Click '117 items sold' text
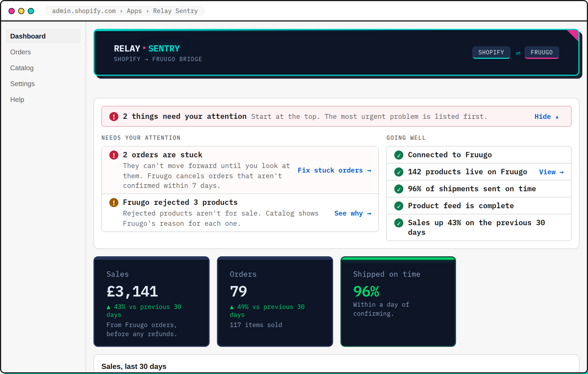 (x=256, y=325)
